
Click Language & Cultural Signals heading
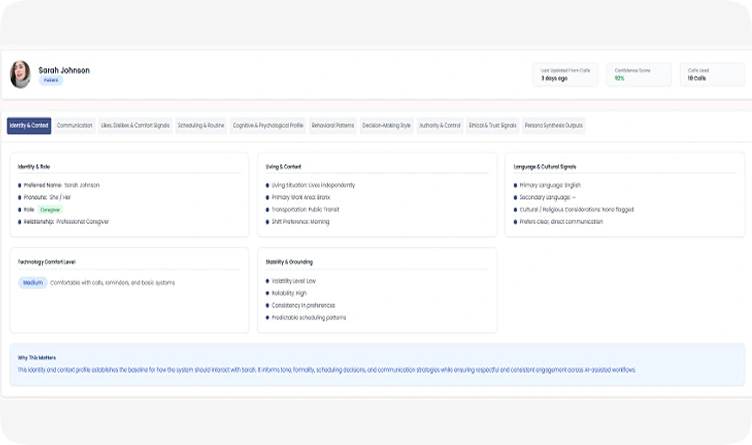545,167
